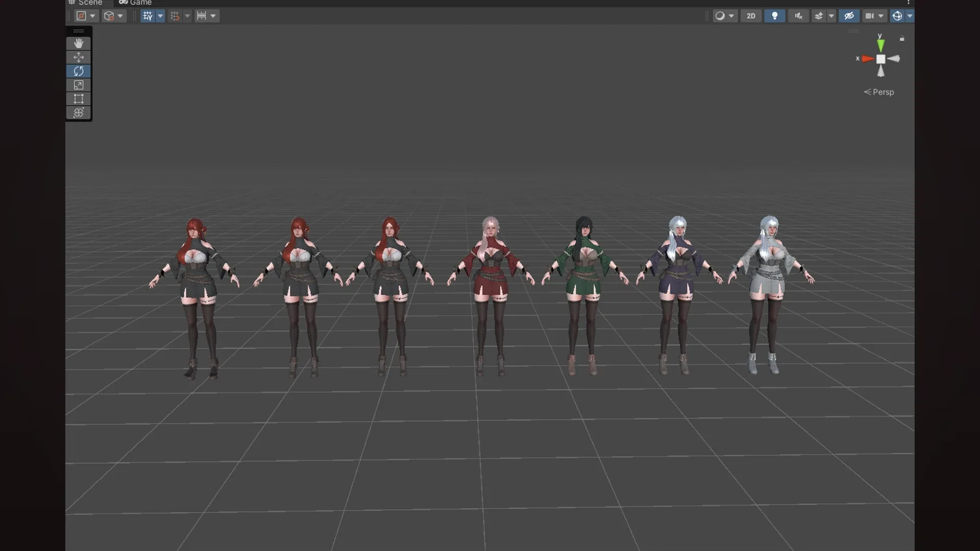Click the green Y axis gizmo cone

click(x=880, y=44)
